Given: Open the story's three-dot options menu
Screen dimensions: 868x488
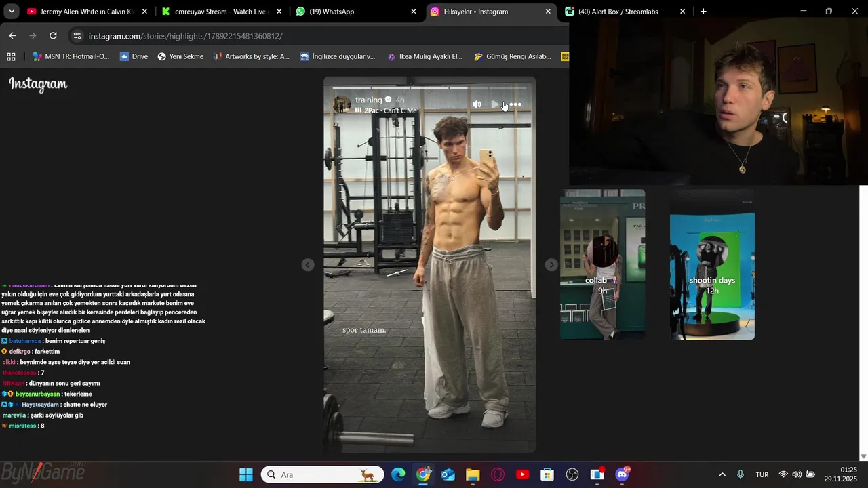Looking at the screenshot, I should point(515,104).
